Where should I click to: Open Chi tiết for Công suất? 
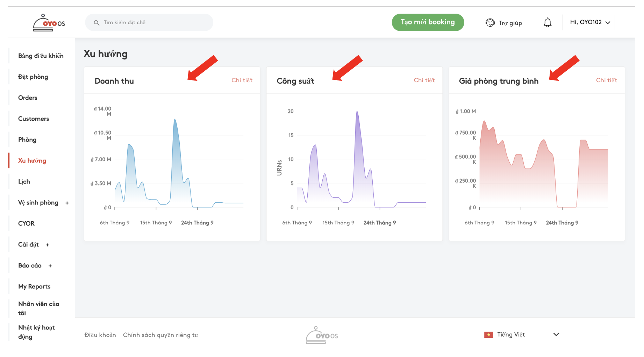[x=424, y=80]
